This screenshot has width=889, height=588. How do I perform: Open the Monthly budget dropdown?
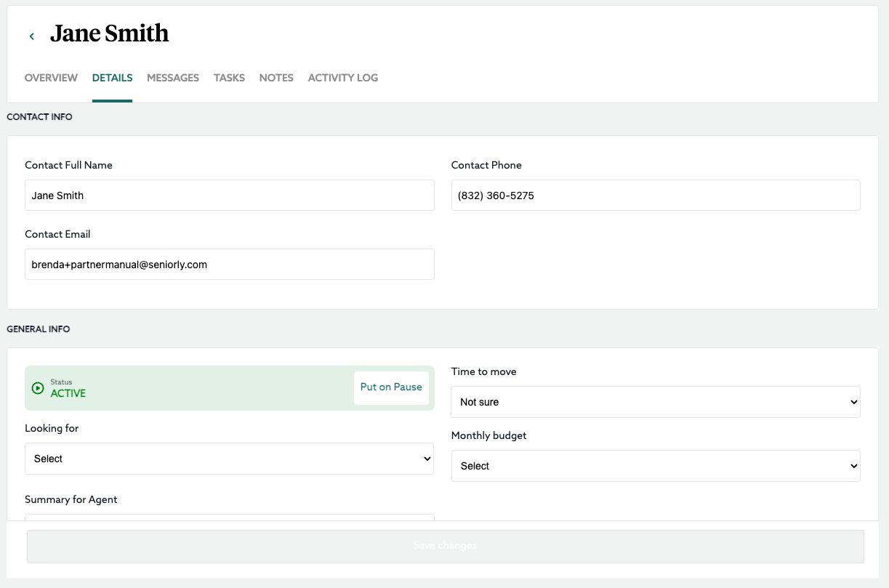[655, 466]
